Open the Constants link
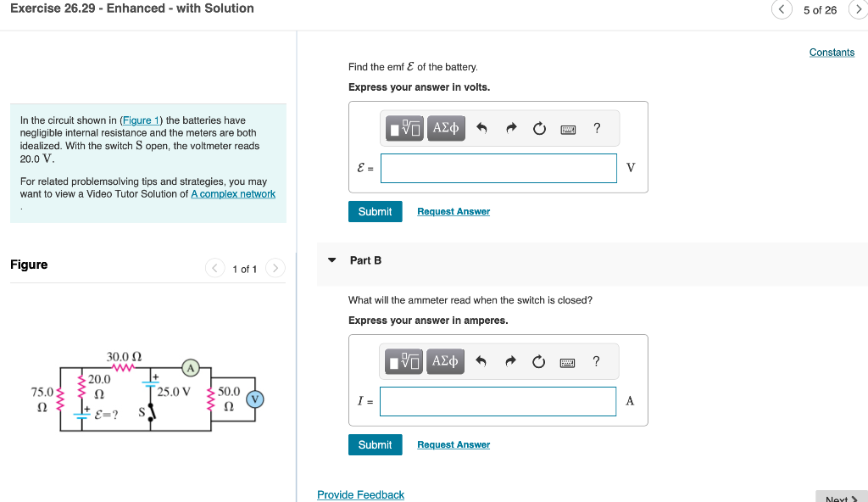 point(832,52)
